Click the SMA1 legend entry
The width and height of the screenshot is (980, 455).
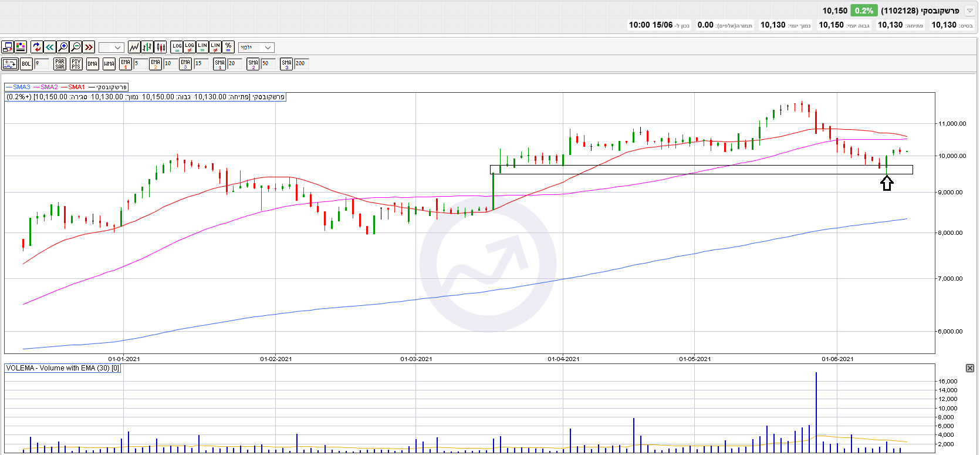(73, 87)
